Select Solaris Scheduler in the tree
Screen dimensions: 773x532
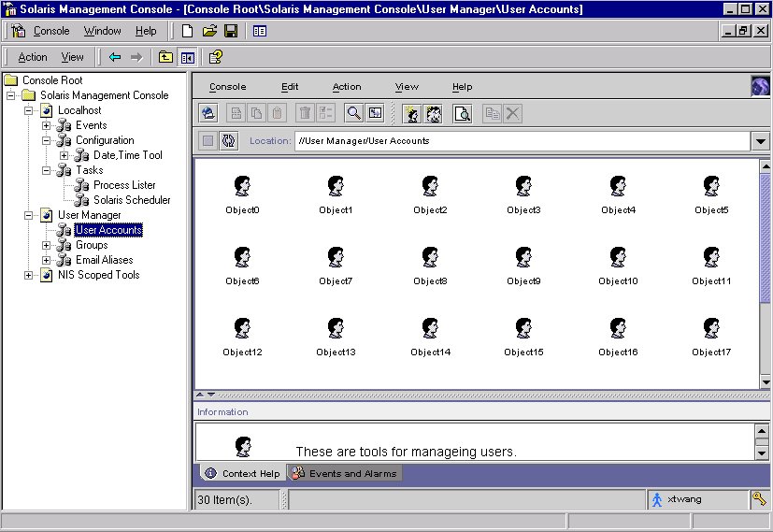[x=132, y=200]
